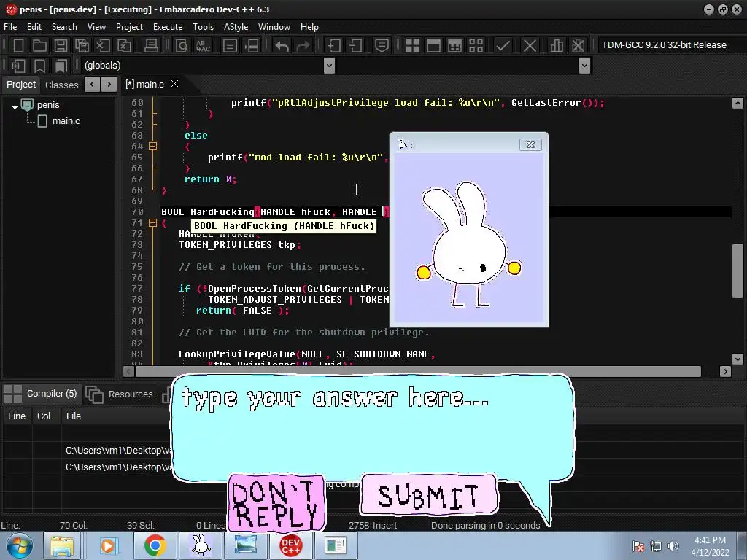Click the editor scroll-down arrow
This screenshot has width=747, height=560.
coord(738,359)
